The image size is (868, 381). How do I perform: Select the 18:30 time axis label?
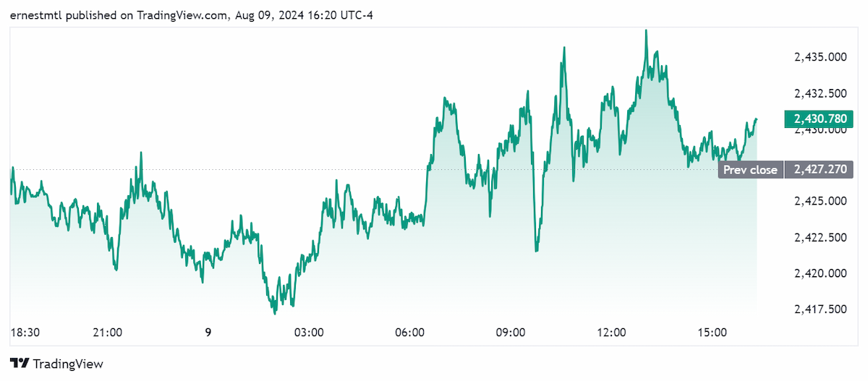(x=25, y=333)
